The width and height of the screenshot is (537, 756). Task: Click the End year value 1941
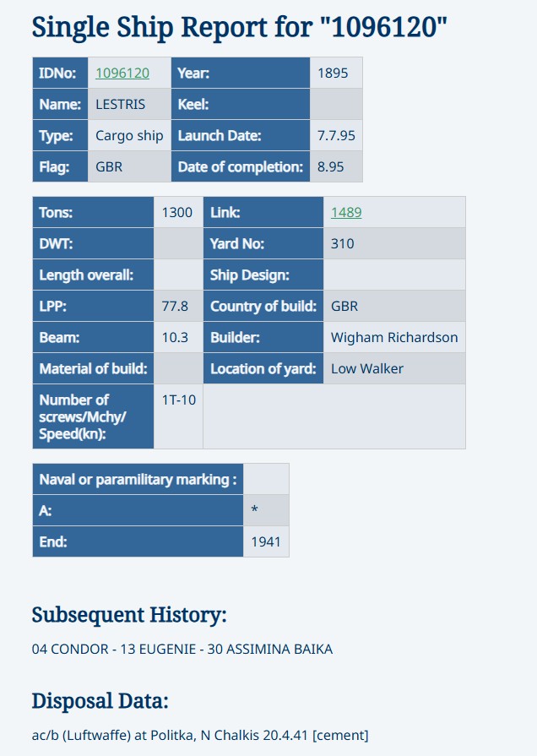266,542
